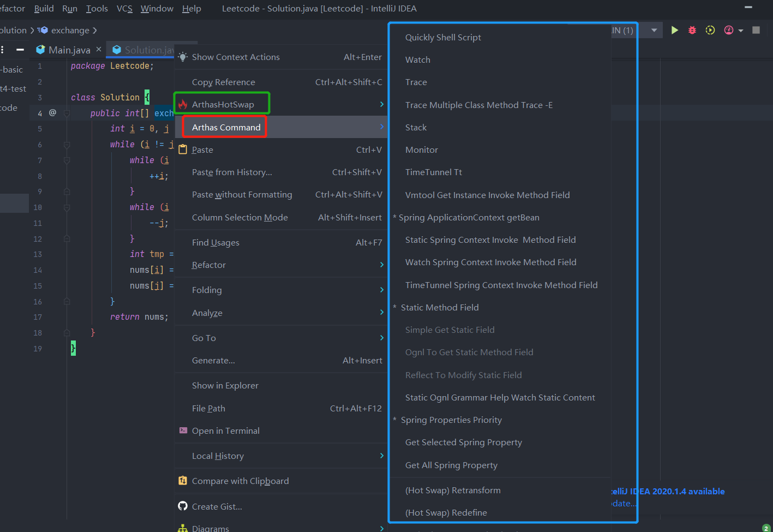Select Find Usages menu entry
This screenshot has height=532, width=773.
pyautogui.click(x=281, y=242)
